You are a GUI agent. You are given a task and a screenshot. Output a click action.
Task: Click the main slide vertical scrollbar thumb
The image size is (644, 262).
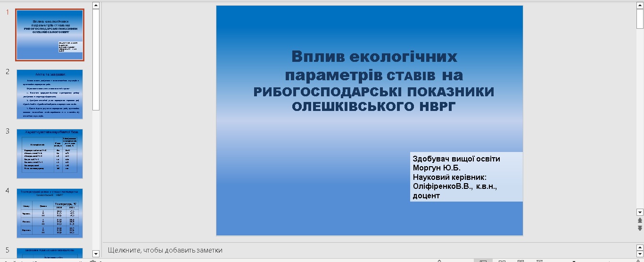tap(640, 19)
